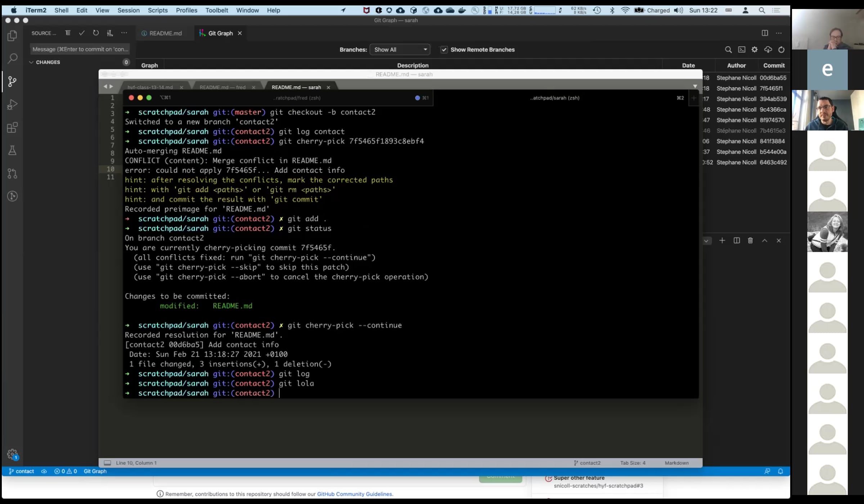Open terminal selector dropdown chevron in panel
This screenshot has height=504, width=864.
(706, 240)
